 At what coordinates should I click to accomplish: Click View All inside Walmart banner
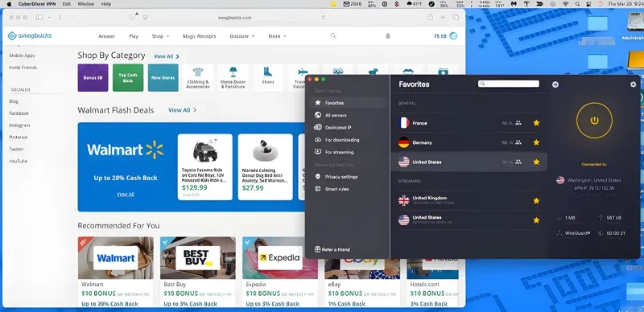[x=126, y=194]
